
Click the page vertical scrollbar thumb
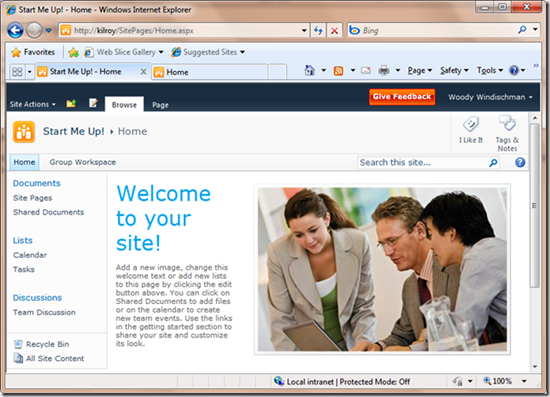534,206
